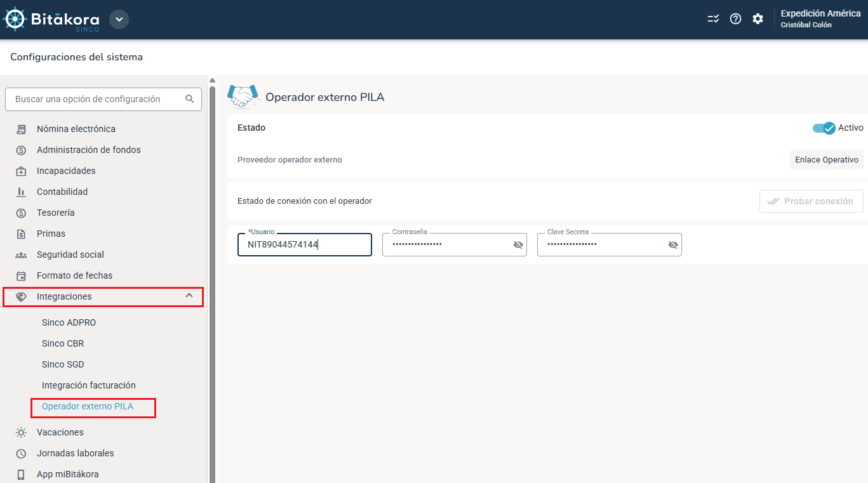Select the Contabilidad chart icon

[22, 191]
